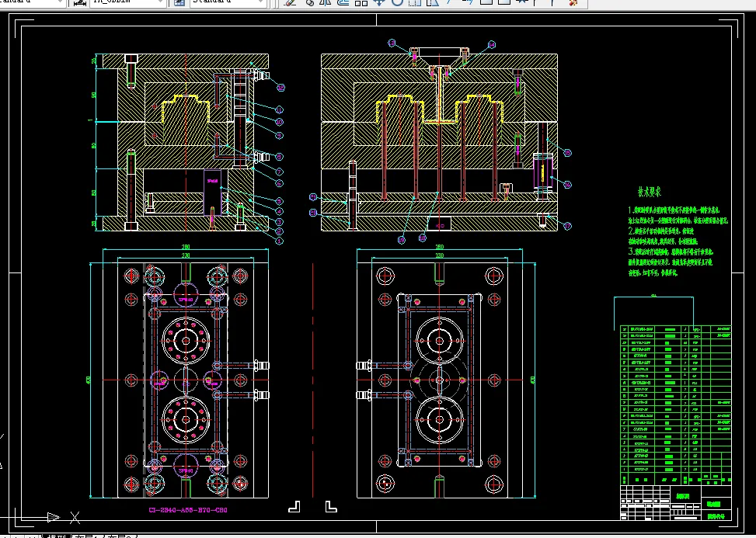Screen dimensions: 756x538
Task: Select the Offset tool
Action: pos(344,2)
